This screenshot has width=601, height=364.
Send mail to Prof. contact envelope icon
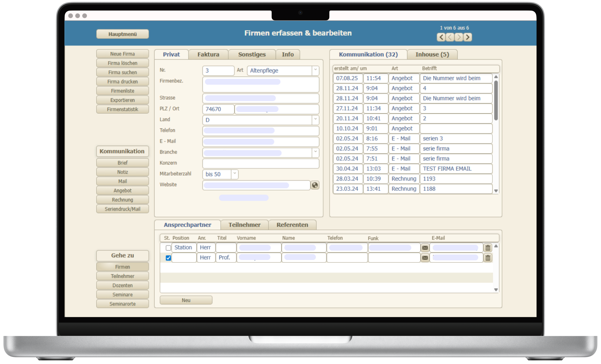425,258
